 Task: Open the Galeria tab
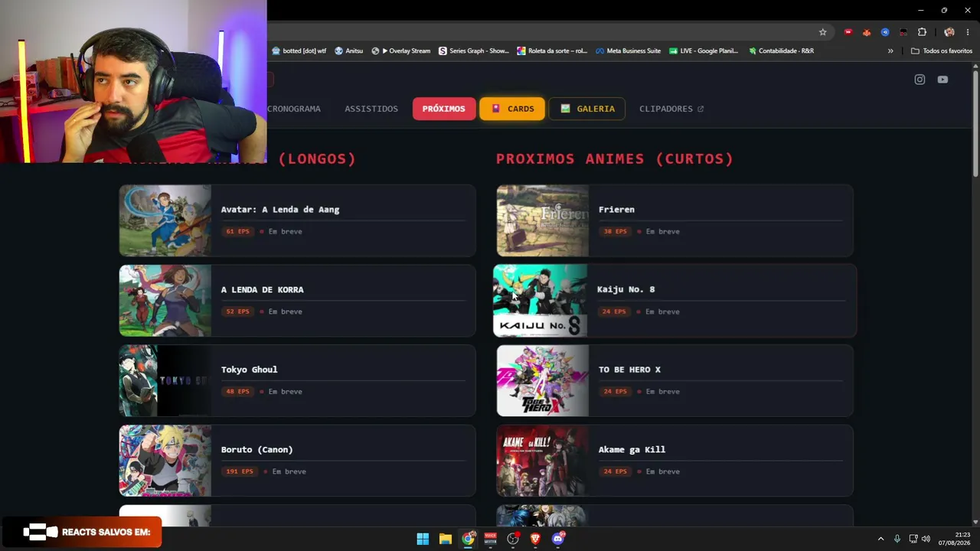click(587, 109)
